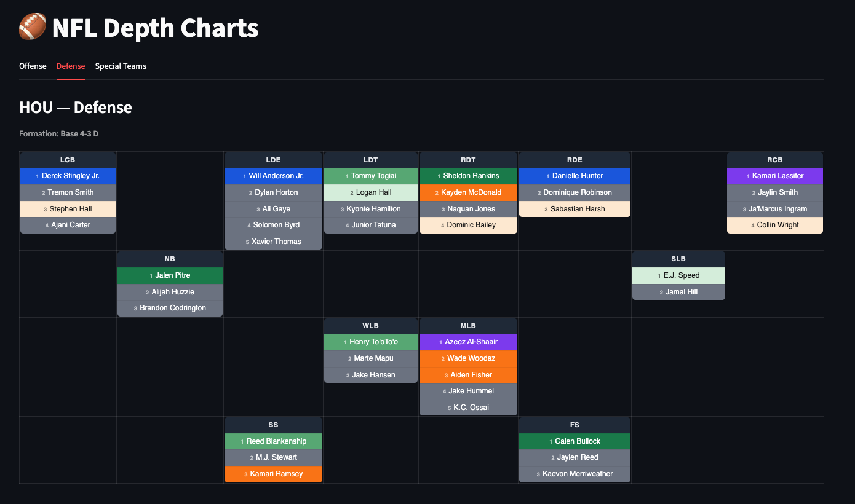Click Dominique Robinson player row
The image size is (855, 504).
point(575,192)
